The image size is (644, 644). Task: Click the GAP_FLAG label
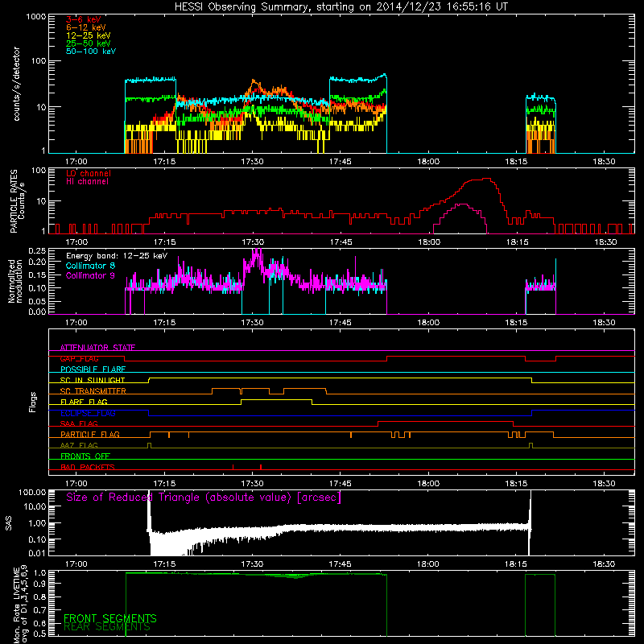point(79,358)
